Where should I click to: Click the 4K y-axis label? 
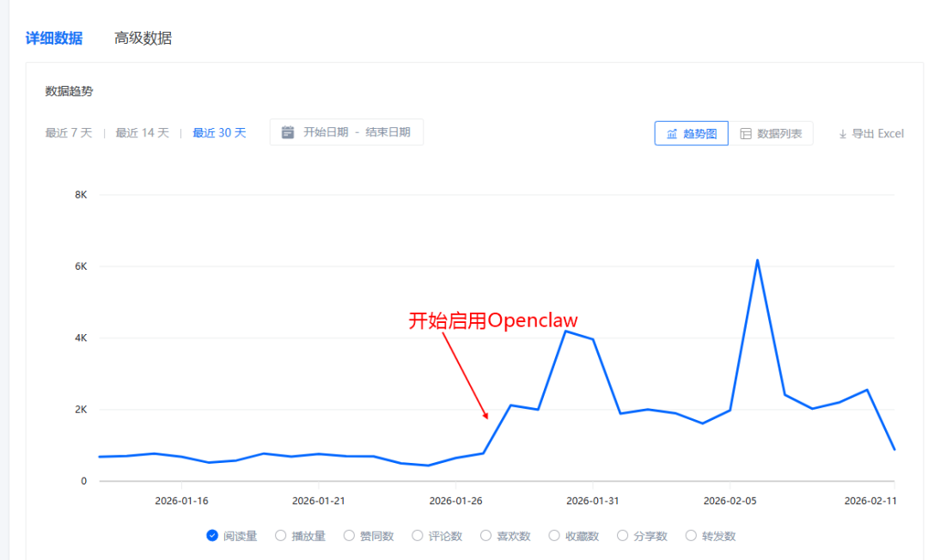[x=81, y=338]
